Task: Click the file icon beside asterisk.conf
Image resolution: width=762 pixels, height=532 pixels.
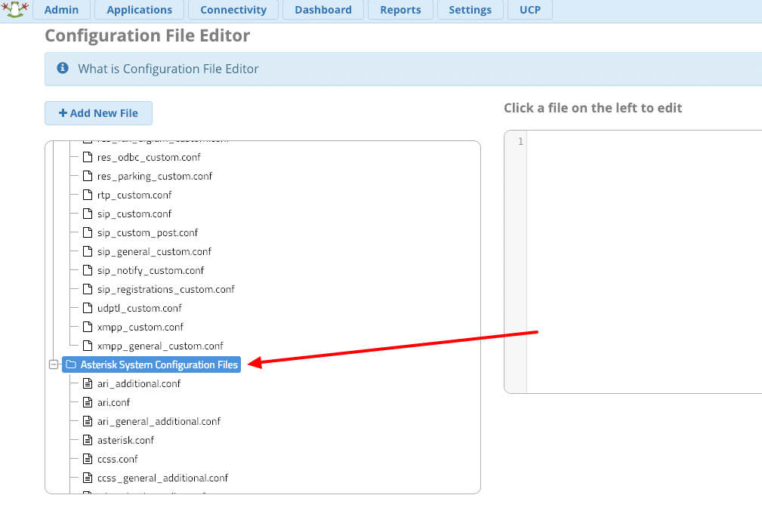Action: 87,441
